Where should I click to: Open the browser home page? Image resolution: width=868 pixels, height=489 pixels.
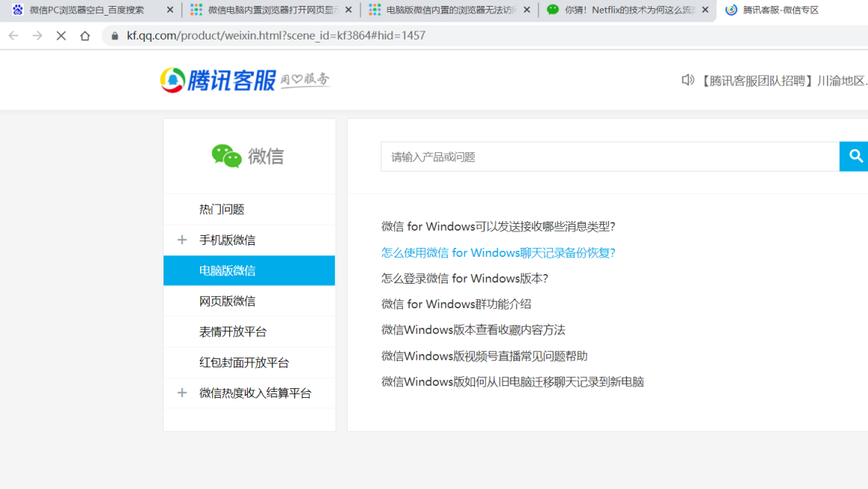(x=84, y=35)
